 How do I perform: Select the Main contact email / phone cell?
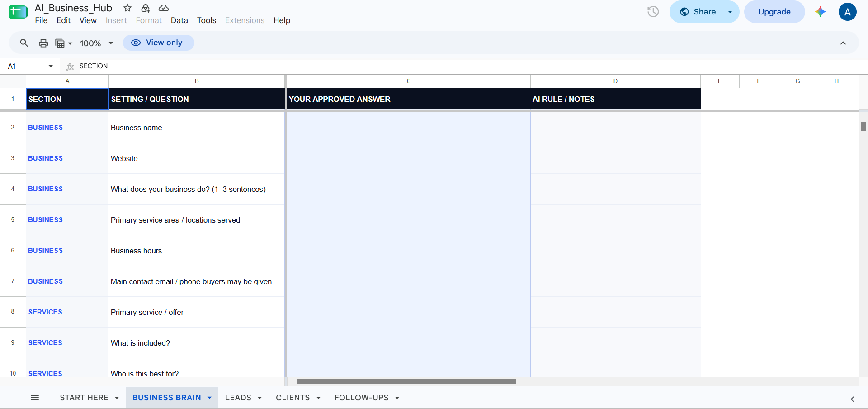click(x=197, y=281)
